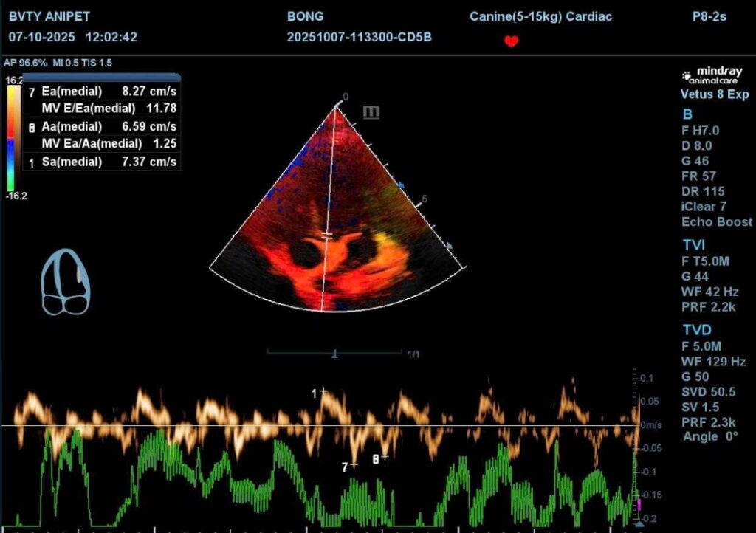Select caliper marker 1 on Doppler trace

tap(322, 392)
